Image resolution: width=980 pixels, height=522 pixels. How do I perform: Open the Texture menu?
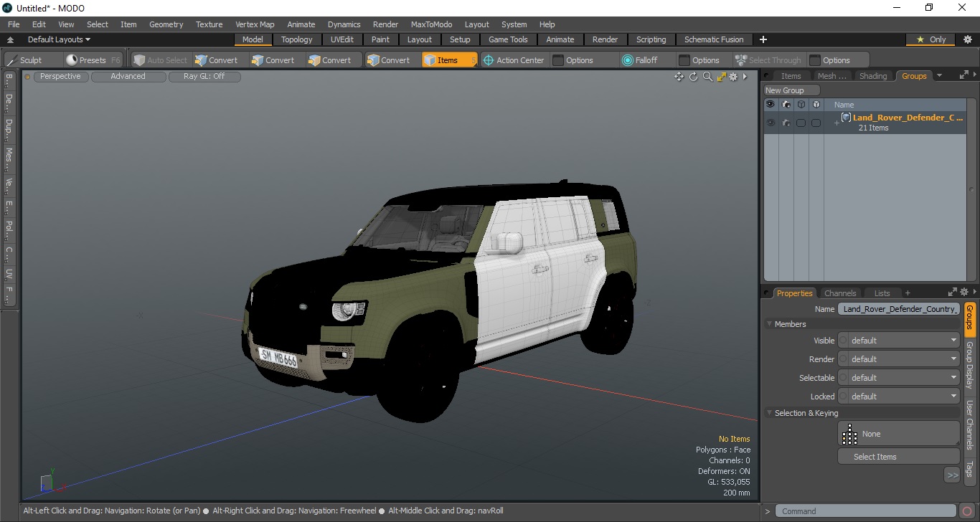(209, 24)
